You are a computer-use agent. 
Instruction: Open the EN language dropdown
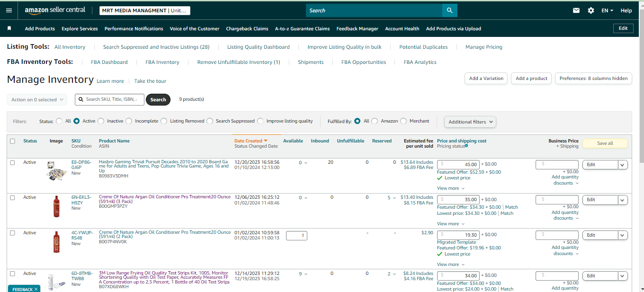(x=608, y=10)
